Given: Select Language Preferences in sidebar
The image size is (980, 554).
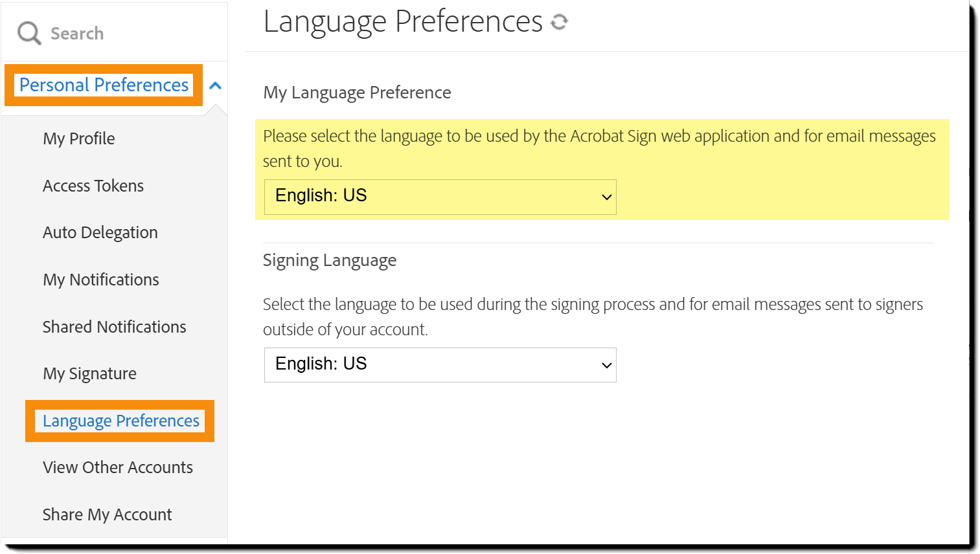Looking at the screenshot, I should coord(121,421).
